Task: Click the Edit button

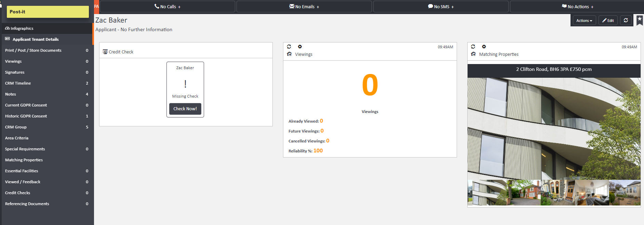Action: 608,21
